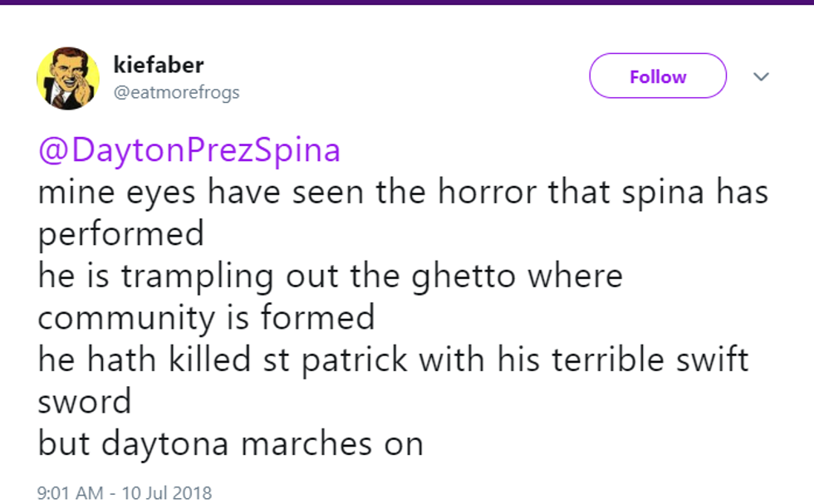The image size is (814, 504).
Task: Click the line "community is formed"
Action: pyautogui.click(x=206, y=317)
